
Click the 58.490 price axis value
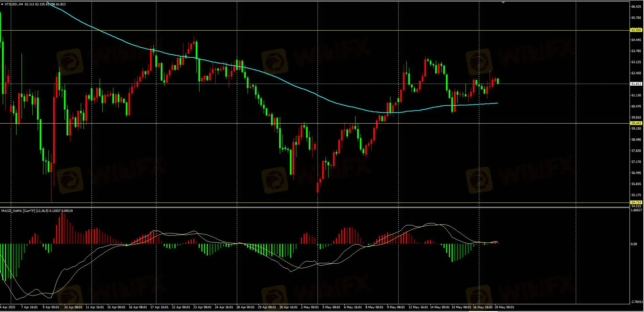coord(636,140)
